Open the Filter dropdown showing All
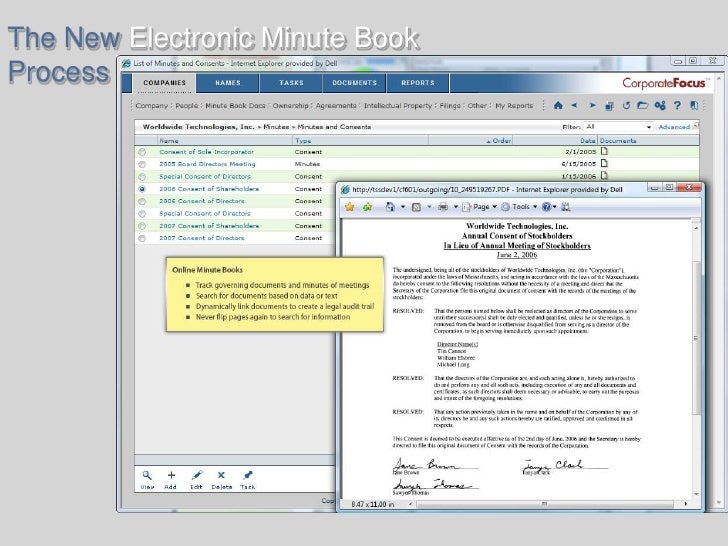The height and width of the screenshot is (546, 728). coord(618,127)
